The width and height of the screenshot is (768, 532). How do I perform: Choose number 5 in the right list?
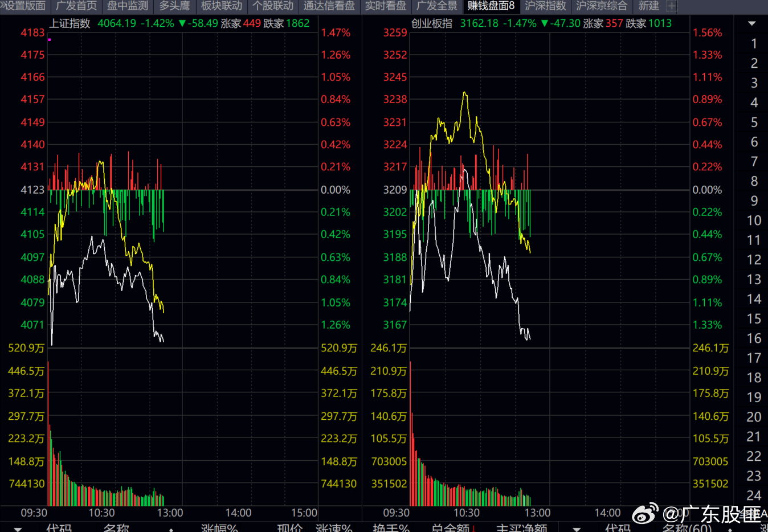coord(754,122)
